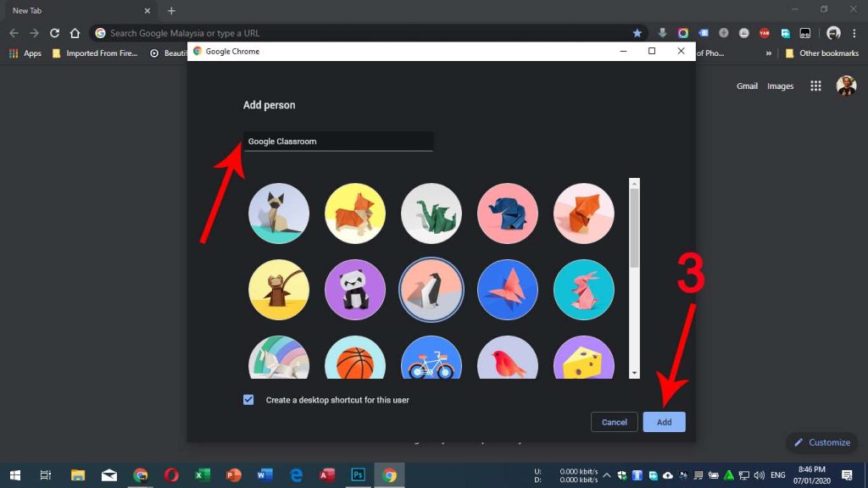The width and height of the screenshot is (868, 488).
Task: Select the origami cat avatar
Action: coord(279,213)
